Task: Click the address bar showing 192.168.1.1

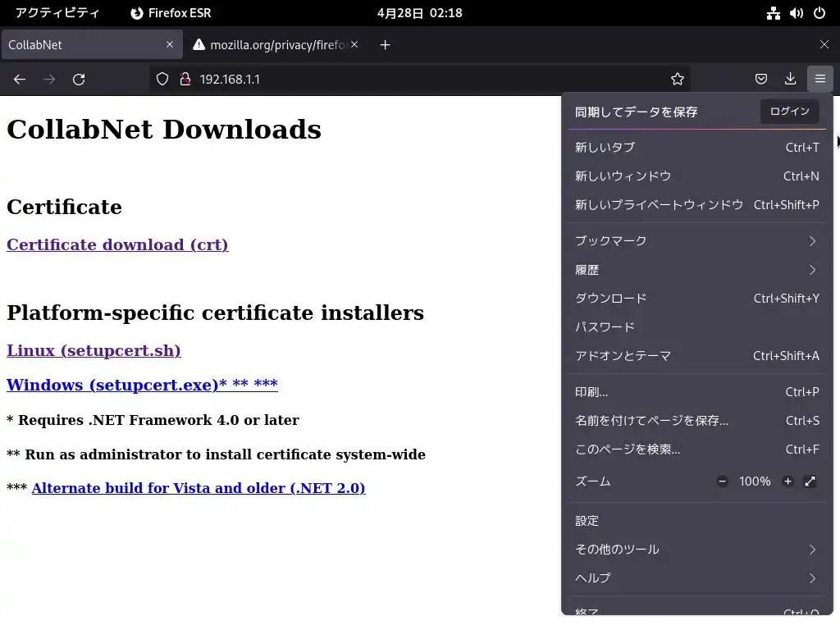Action: pyautogui.click(x=418, y=80)
